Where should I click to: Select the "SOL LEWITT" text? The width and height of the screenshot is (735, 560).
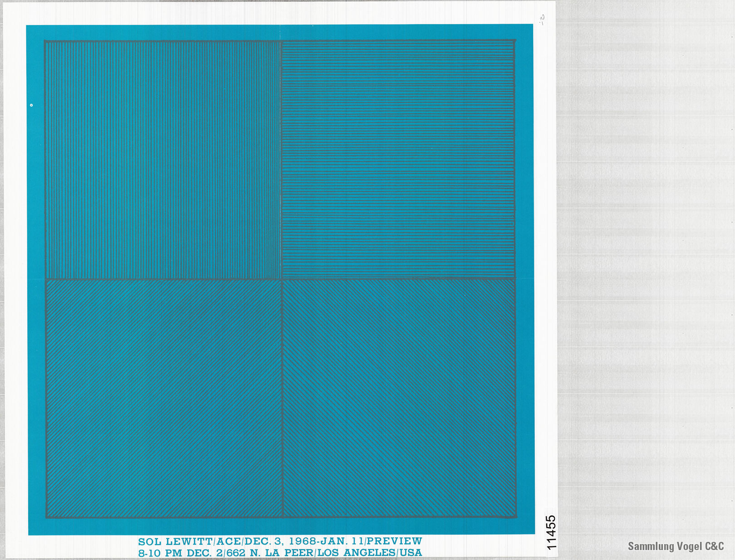[x=174, y=541]
